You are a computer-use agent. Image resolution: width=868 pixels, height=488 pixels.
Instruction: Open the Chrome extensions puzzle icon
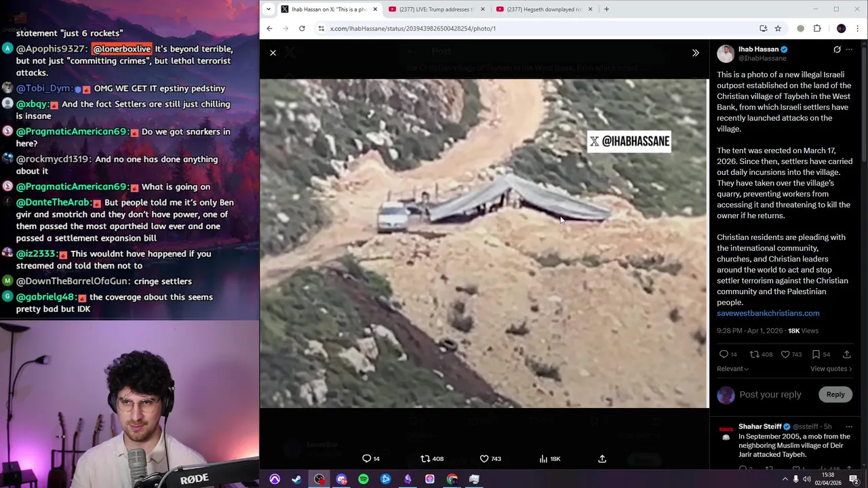tap(817, 28)
